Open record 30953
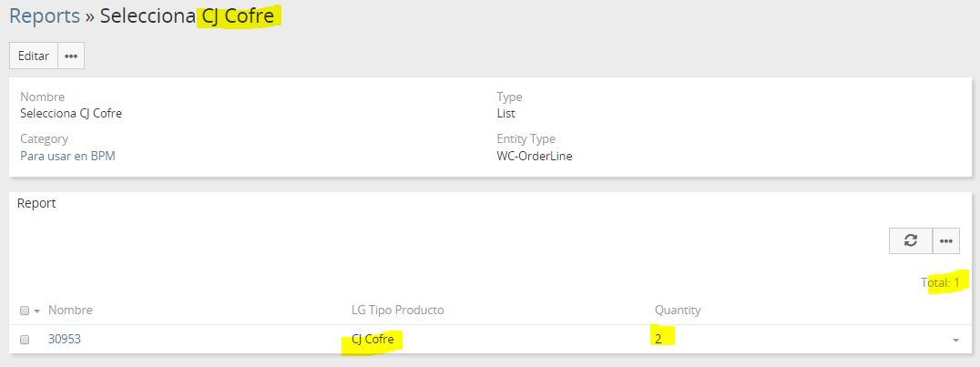Screen dimensions: 980x367 (64, 340)
